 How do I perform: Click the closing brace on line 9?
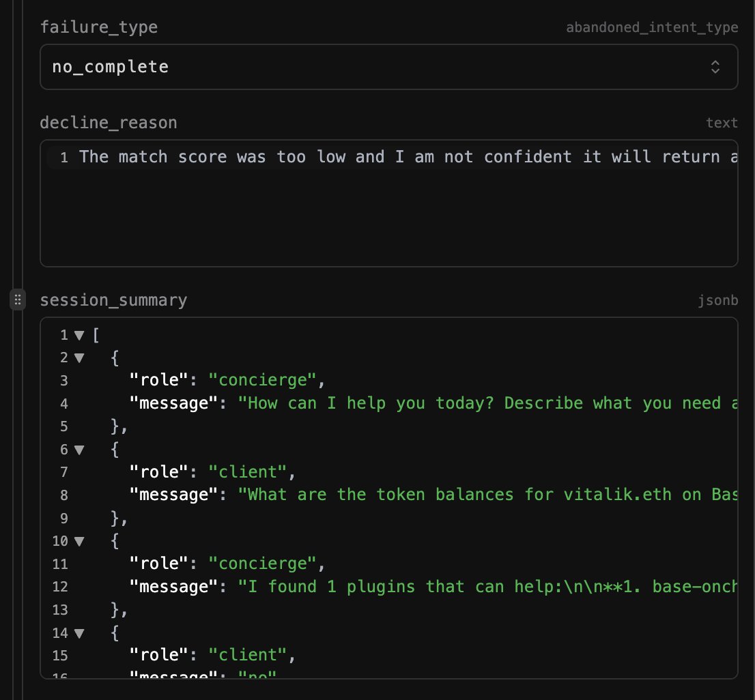click(x=115, y=518)
